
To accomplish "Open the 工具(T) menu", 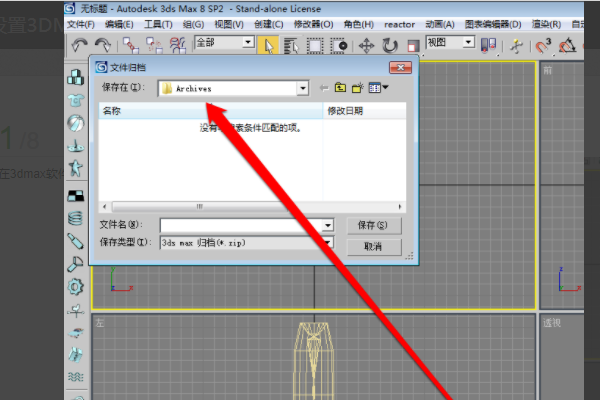I will [x=158, y=24].
